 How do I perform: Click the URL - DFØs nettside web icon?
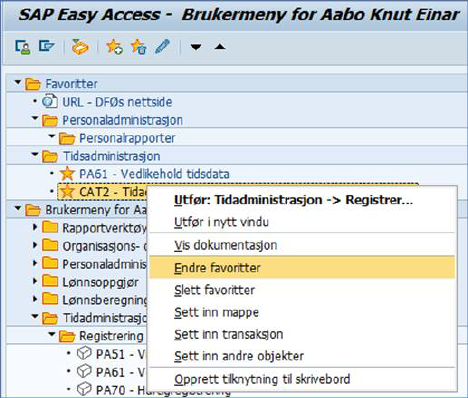tap(50, 102)
